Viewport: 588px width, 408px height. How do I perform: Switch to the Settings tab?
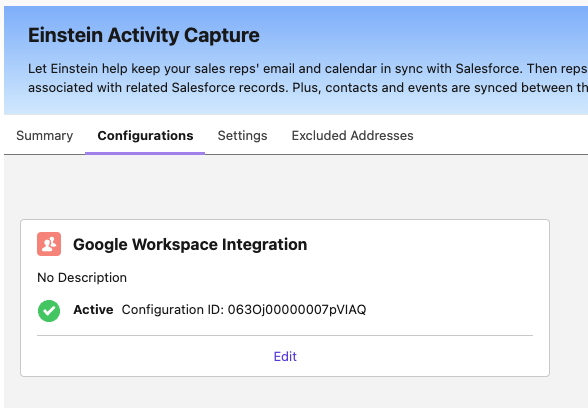(242, 135)
